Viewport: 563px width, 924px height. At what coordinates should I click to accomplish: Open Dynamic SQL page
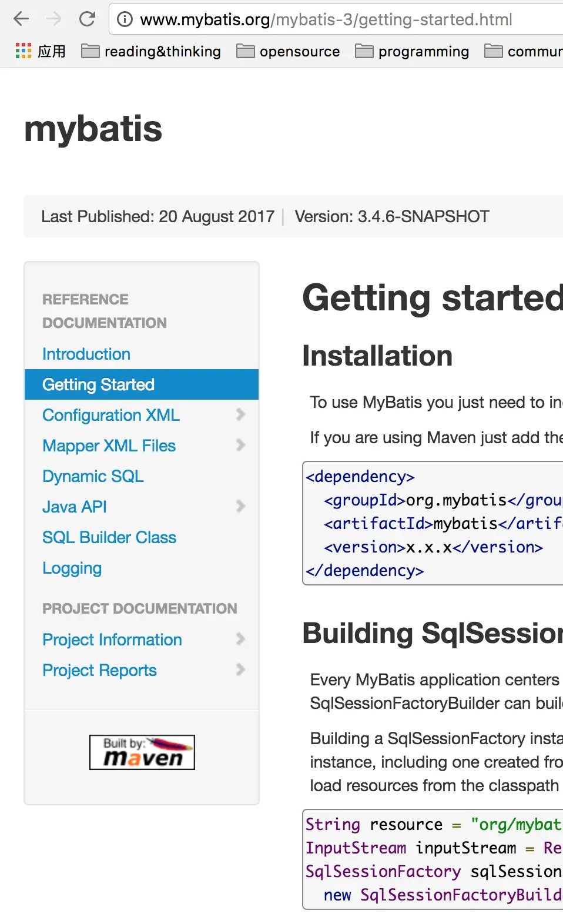[x=93, y=476]
